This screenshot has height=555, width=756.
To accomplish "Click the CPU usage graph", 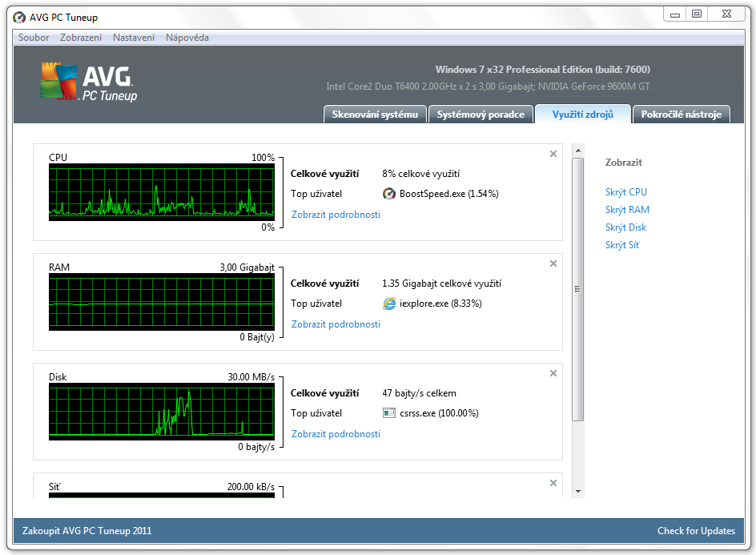I will [x=162, y=192].
